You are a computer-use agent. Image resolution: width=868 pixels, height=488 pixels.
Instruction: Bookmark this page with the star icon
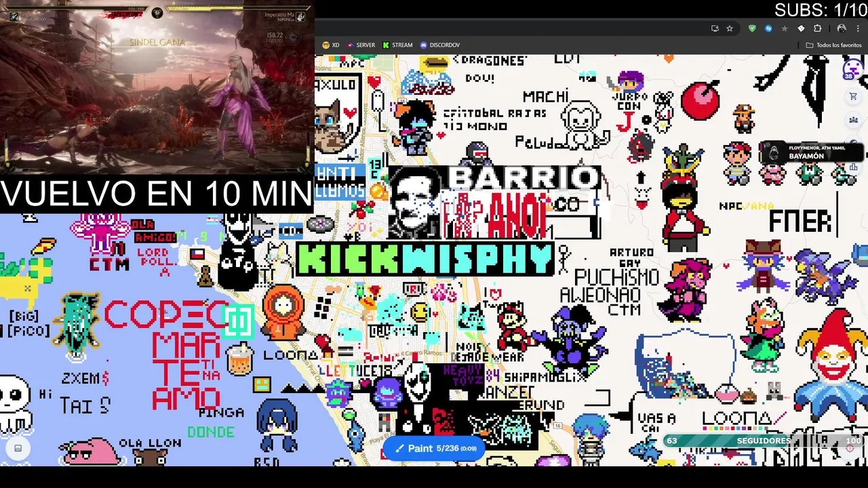(x=730, y=28)
